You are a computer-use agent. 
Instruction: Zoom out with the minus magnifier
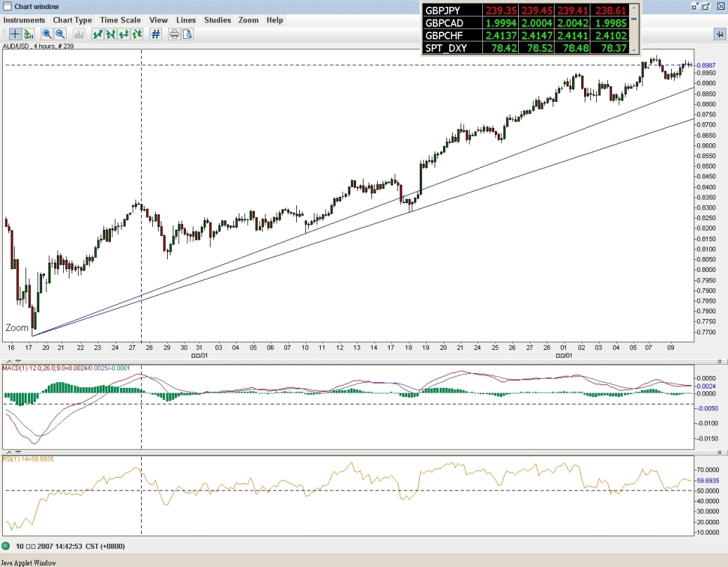pos(60,34)
